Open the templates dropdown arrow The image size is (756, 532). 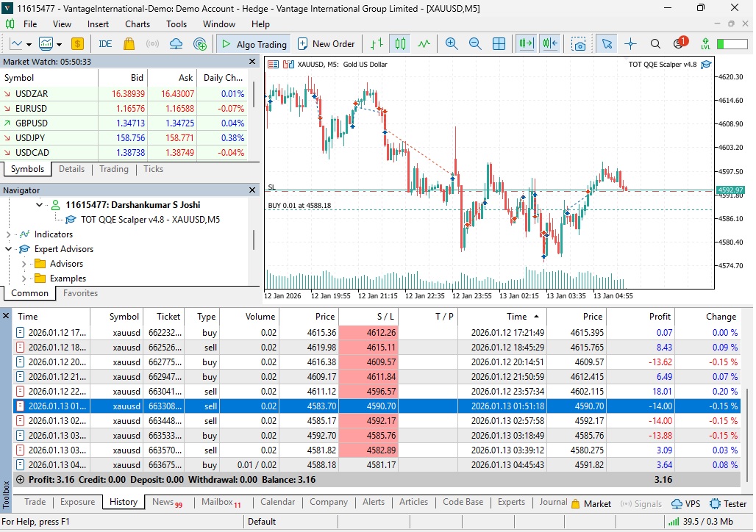pyautogui.click(x=59, y=44)
